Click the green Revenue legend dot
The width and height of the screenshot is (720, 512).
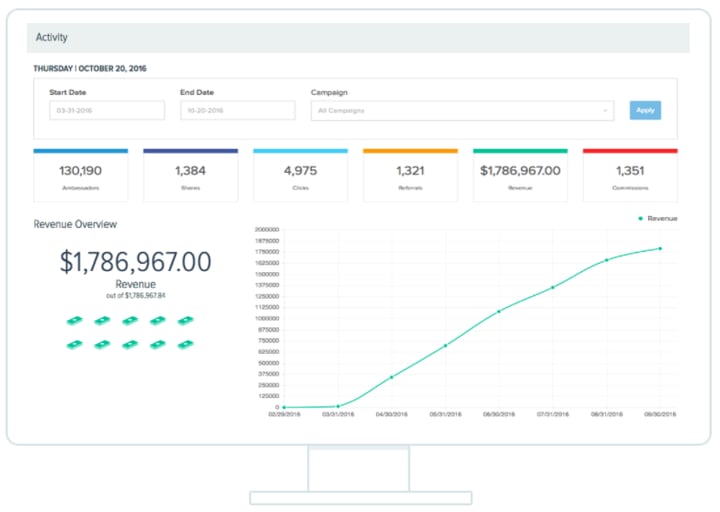pos(640,218)
